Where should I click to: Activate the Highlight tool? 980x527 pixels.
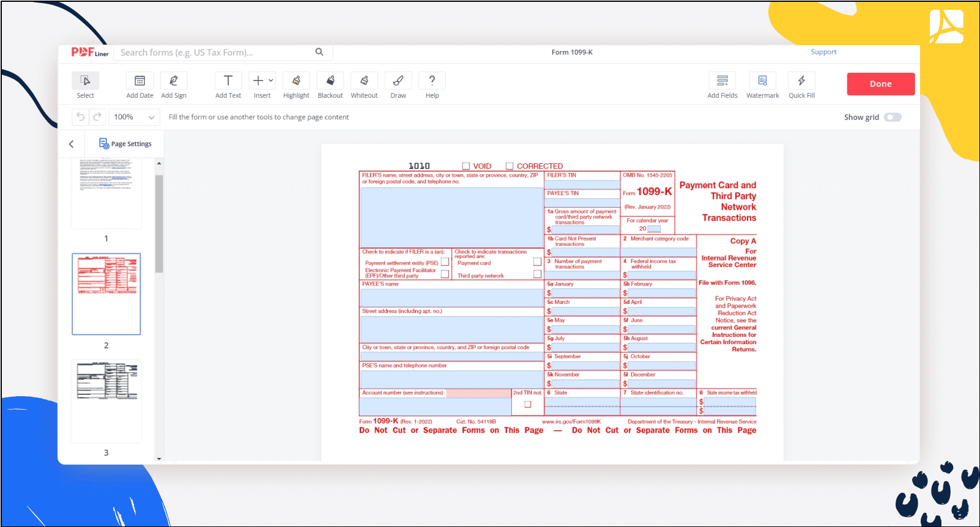tap(296, 81)
